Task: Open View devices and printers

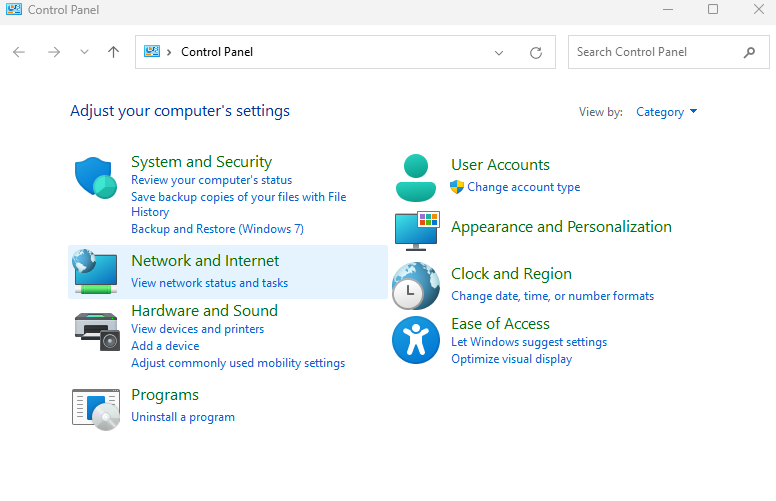Action: [x=197, y=329]
